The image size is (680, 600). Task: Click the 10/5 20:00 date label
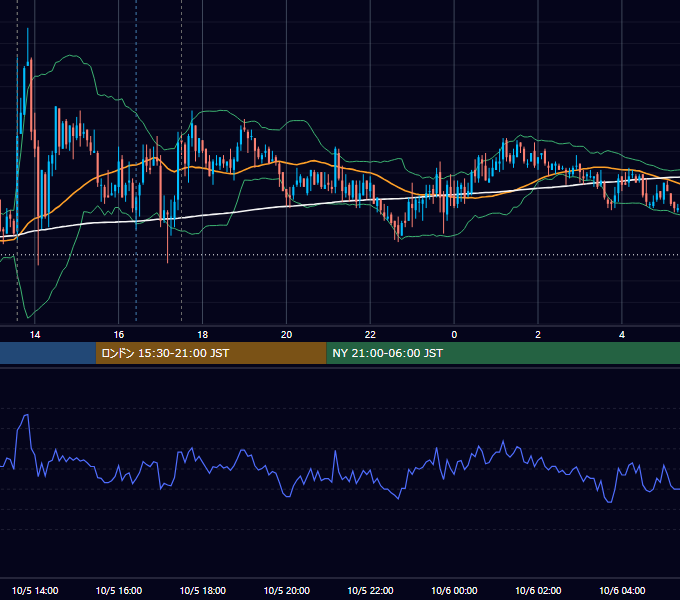[x=286, y=590]
